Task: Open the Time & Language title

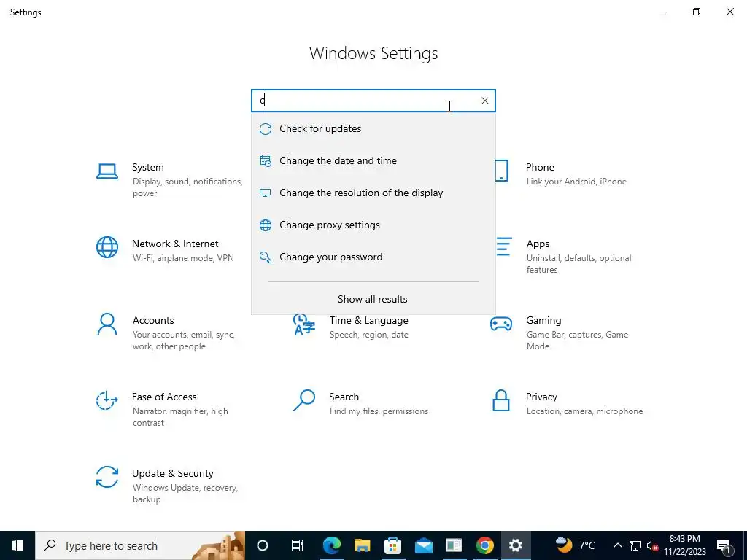Action: [368, 321]
